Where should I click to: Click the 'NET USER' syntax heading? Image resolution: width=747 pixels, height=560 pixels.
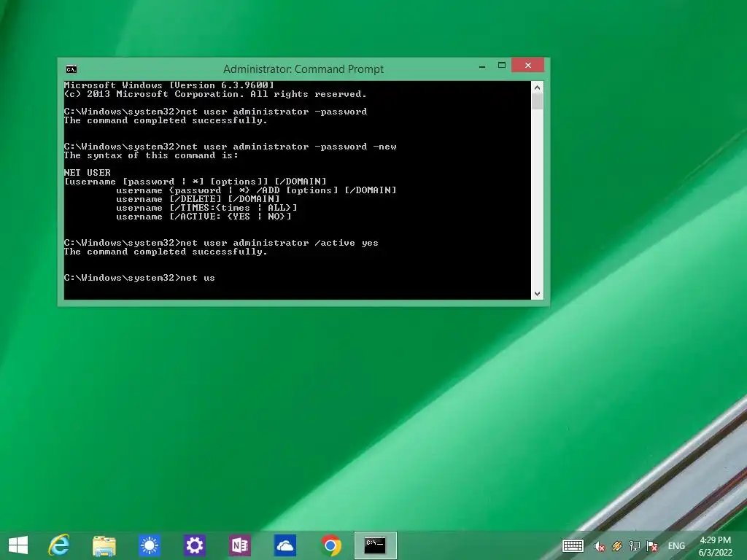point(88,172)
